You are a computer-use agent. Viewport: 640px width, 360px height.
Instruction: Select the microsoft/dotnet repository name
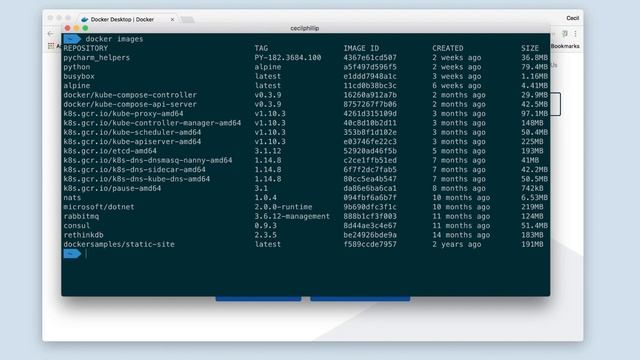pyautogui.click(x=99, y=207)
